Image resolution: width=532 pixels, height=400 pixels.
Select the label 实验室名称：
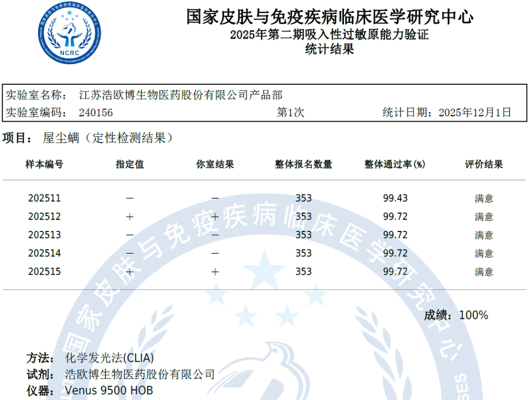pyautogui.click(x=36, y=95)
